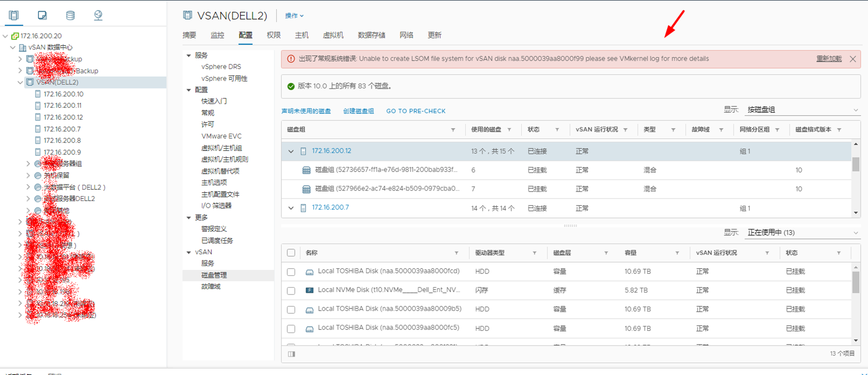Switch to the 权限 tab
868x375 pixels.
pos(273,35)
